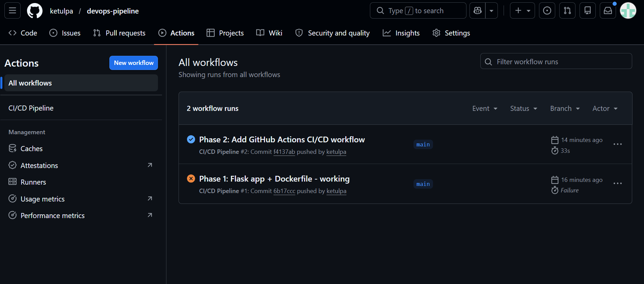The height and width of the screenshot is (284, 644).
Task: Click Attestations external link arrow icon
Action: click(x=150, y=165)
